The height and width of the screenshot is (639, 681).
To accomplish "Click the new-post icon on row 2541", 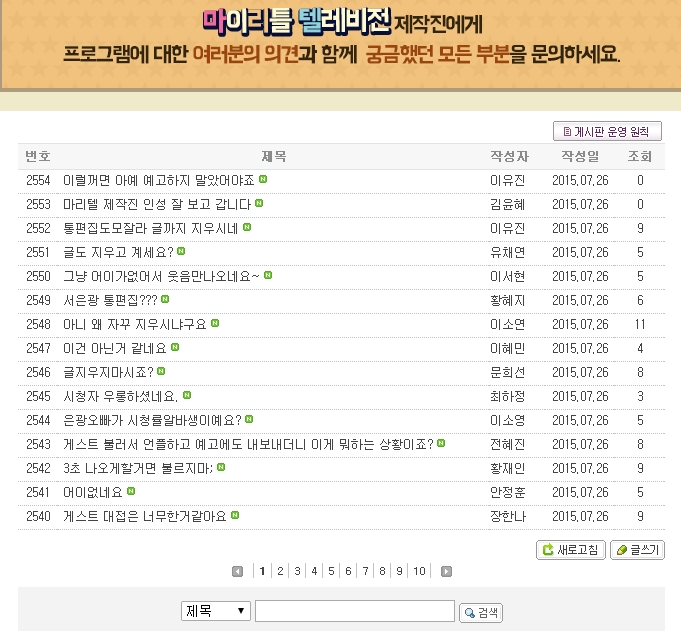I will click(131, 491).
